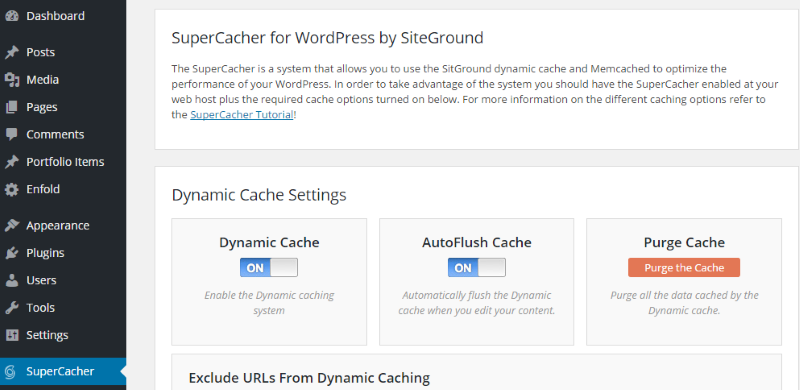Click 'Purge all the data cached' description

pyautogui.click(x=684, y=303)
